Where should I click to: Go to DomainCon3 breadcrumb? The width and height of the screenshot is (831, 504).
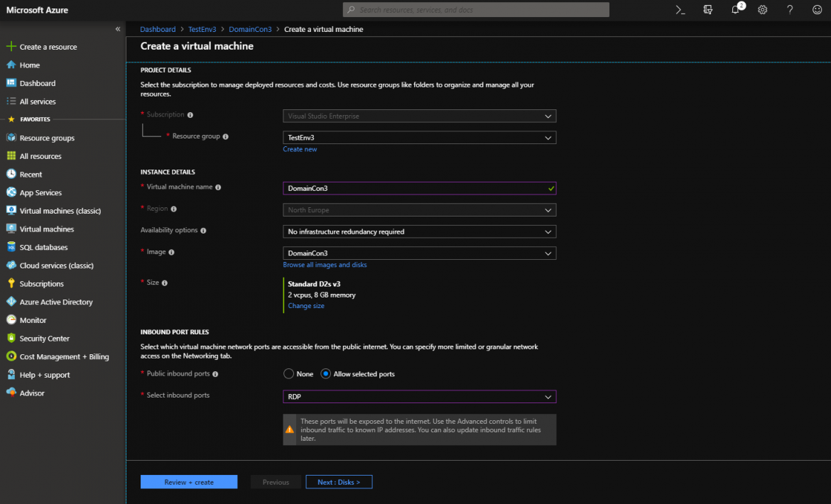click(250, 29)
